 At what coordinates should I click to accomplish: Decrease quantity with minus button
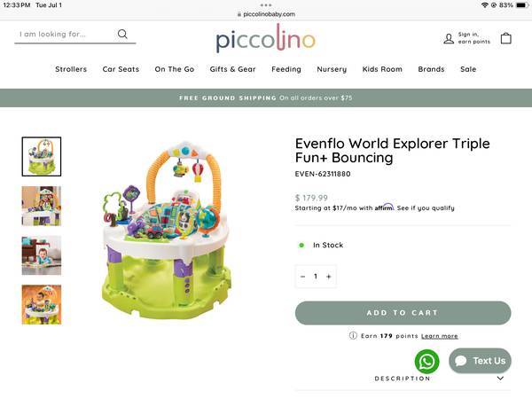tap(303, 277)
